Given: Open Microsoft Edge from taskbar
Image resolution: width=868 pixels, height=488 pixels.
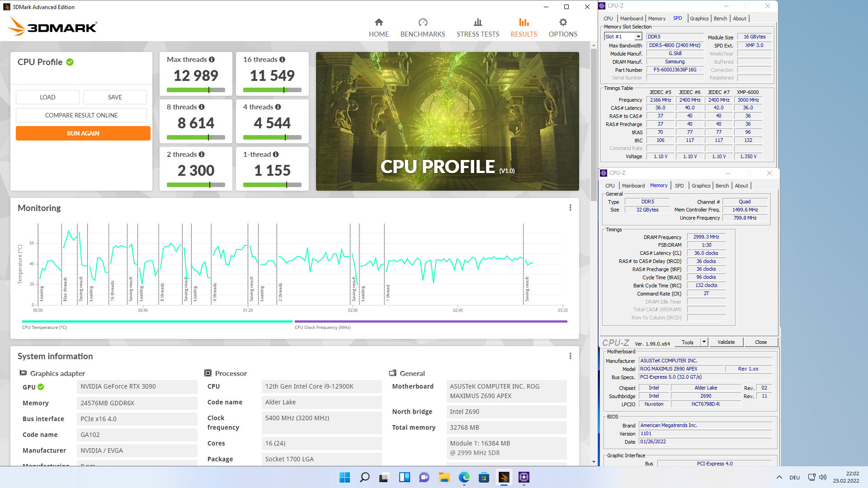Looking at the screenshot, I should pos(464,477).
